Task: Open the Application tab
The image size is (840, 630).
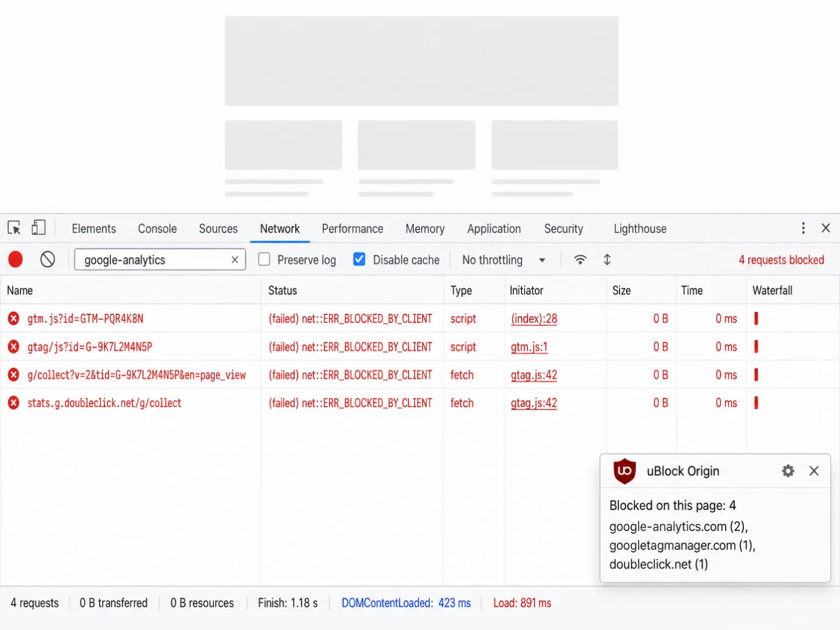Action: 494,229
